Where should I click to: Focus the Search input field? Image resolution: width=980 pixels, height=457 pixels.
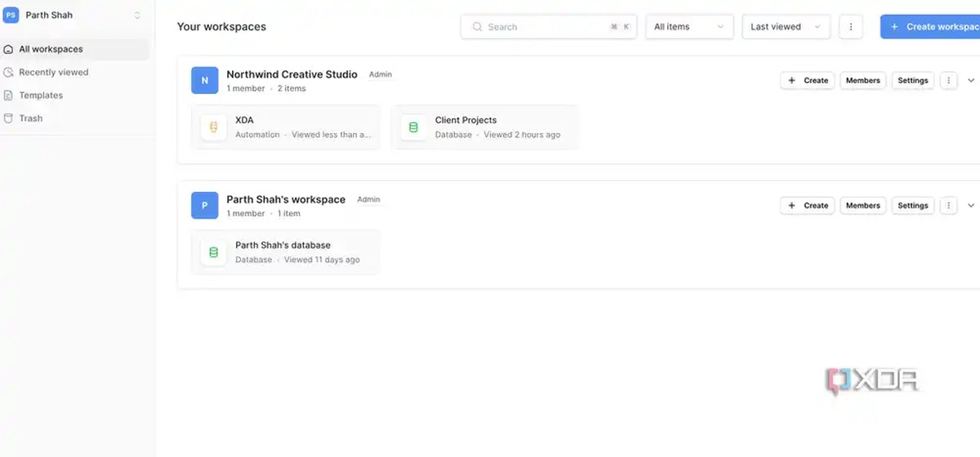coord(549,27)
